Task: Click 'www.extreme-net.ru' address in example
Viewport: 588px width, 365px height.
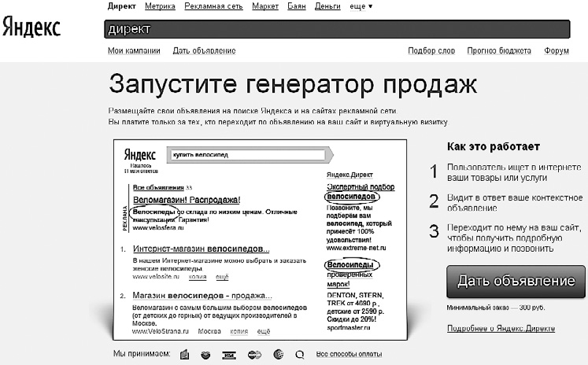Action: pyautogui.click(x=356, y=248)
